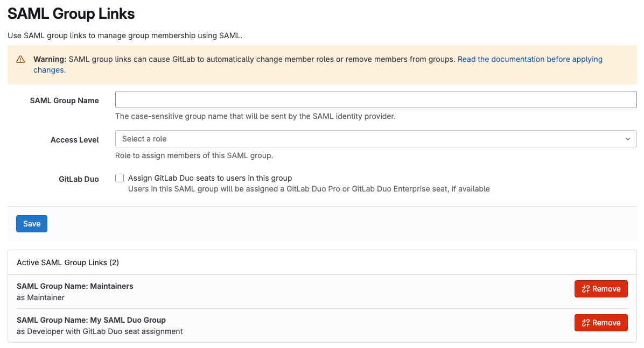The image size is (644, 348).
Task: Remove the Maintainers SAML group link
Action: 601,289
